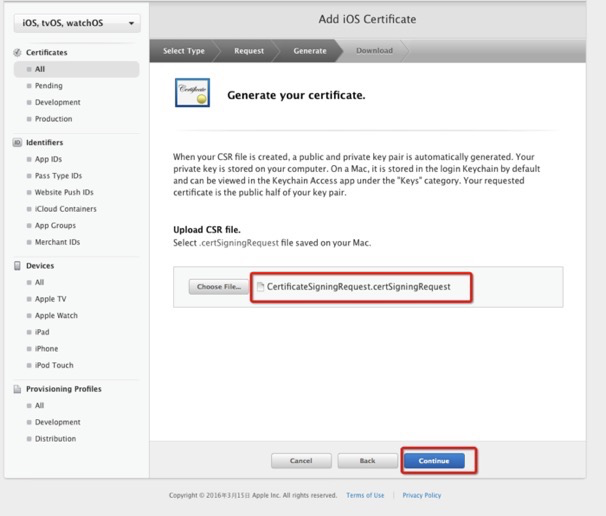Open the iOS, tvOS, watchOS platform dropdown

(x=76, y=23)
